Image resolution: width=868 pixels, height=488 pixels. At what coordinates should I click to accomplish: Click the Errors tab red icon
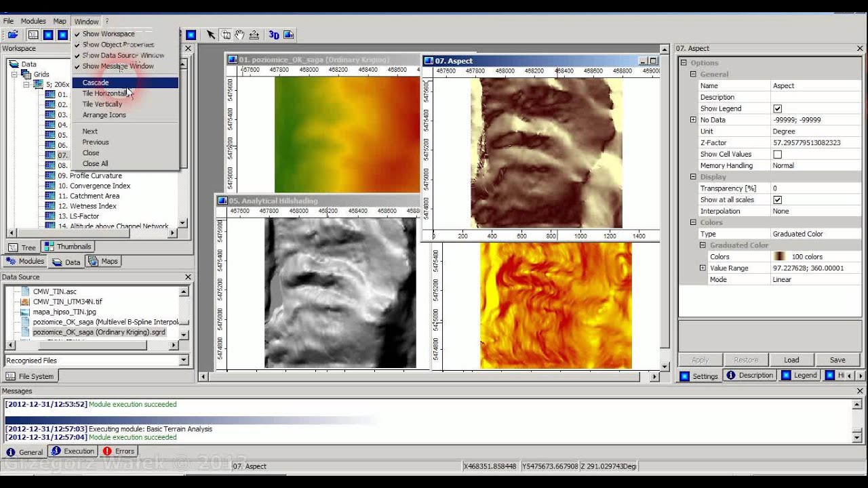[x=107, y=451]
